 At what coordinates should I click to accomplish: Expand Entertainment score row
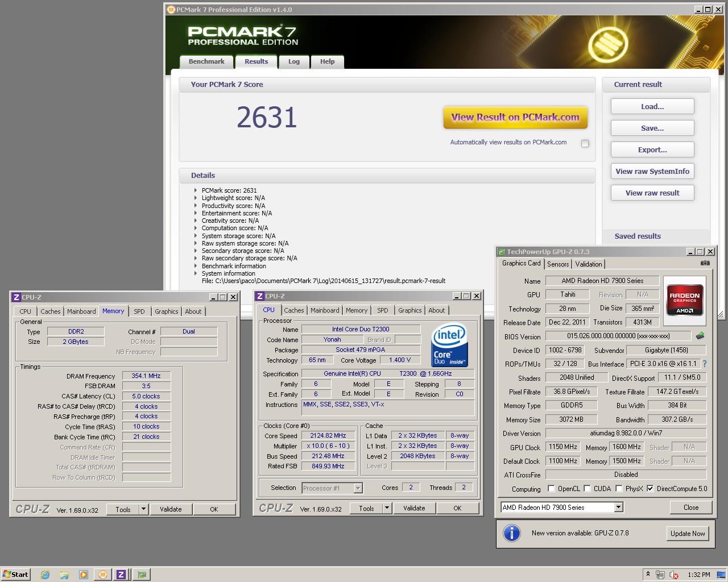coord(196,213)
